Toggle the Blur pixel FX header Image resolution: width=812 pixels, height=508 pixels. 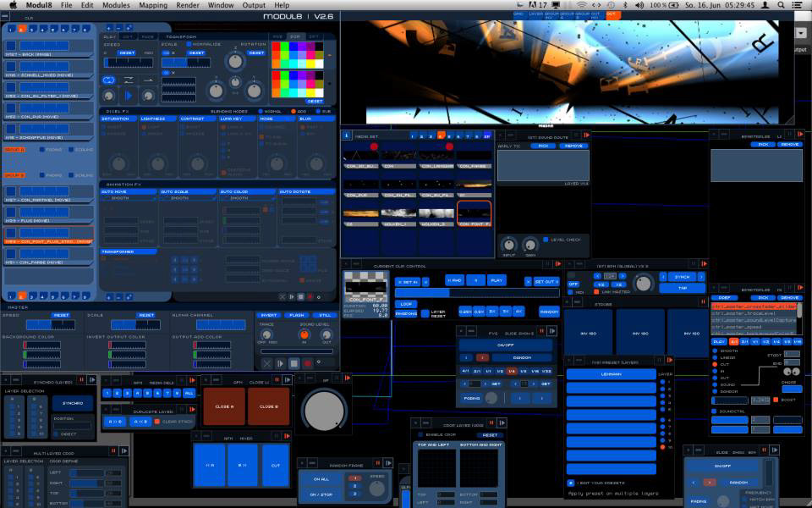[x=316, y=119]
